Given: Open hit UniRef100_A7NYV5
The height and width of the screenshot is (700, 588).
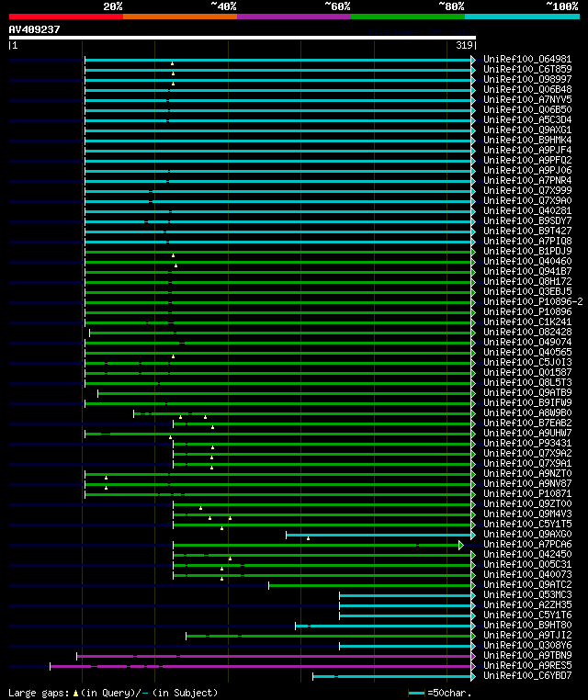Looking at the screenshot, I should 527,99.
